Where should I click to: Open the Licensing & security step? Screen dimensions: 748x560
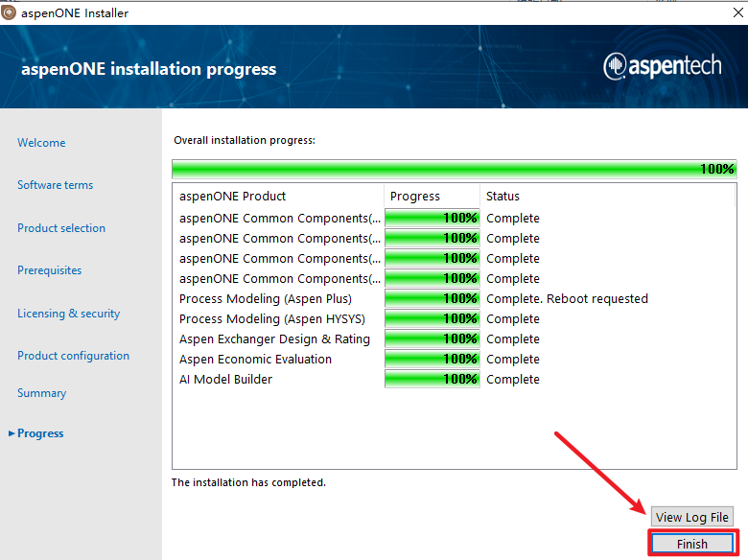coord(68,314)
